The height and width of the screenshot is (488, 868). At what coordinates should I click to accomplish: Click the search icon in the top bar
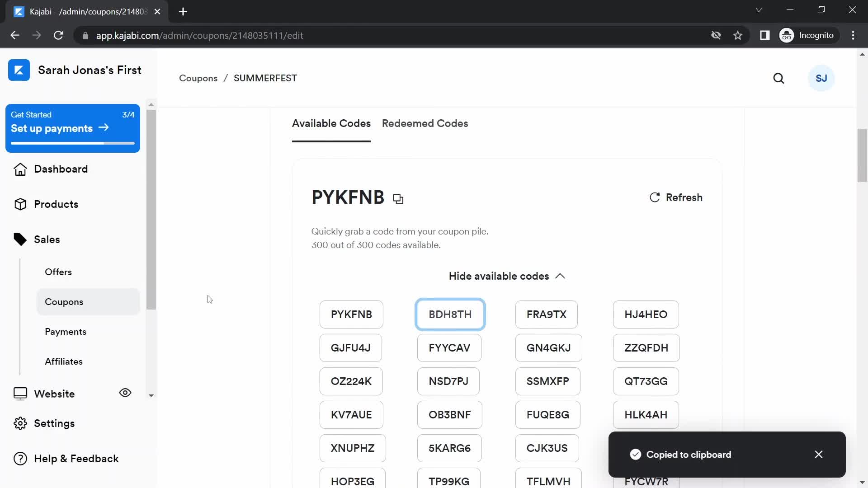(x=778, y=78)
